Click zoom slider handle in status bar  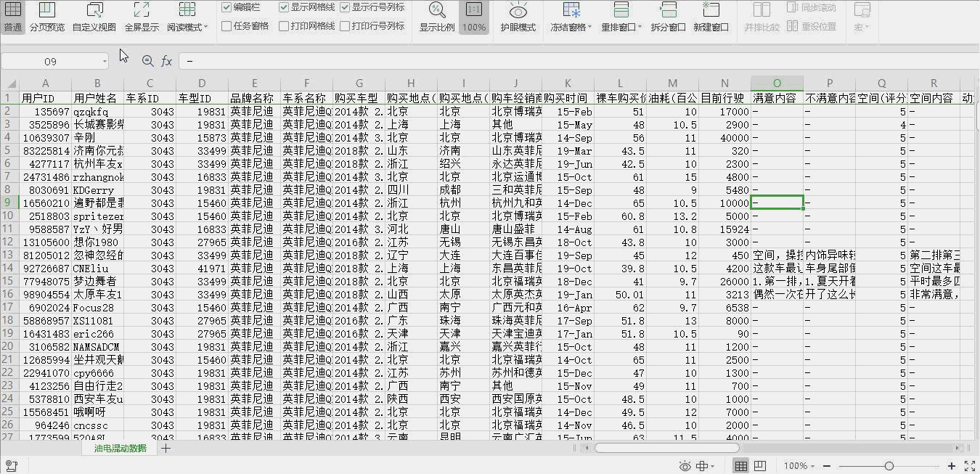[889, 466]
